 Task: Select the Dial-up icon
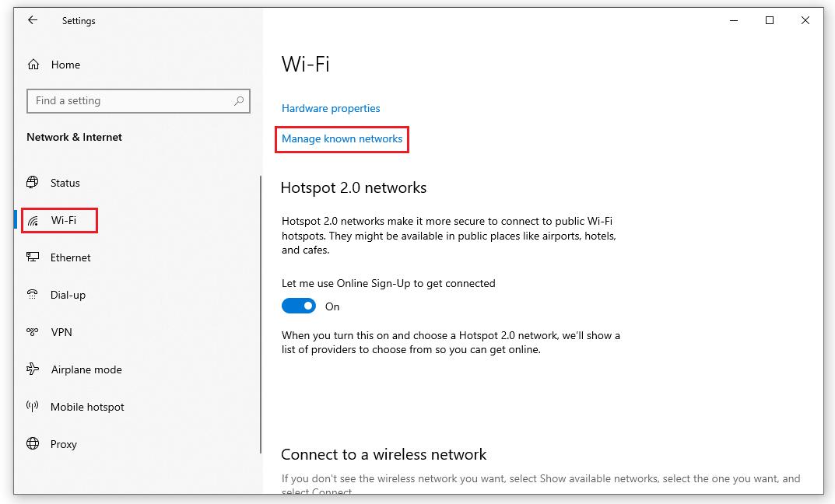click(x=33, y=294)
